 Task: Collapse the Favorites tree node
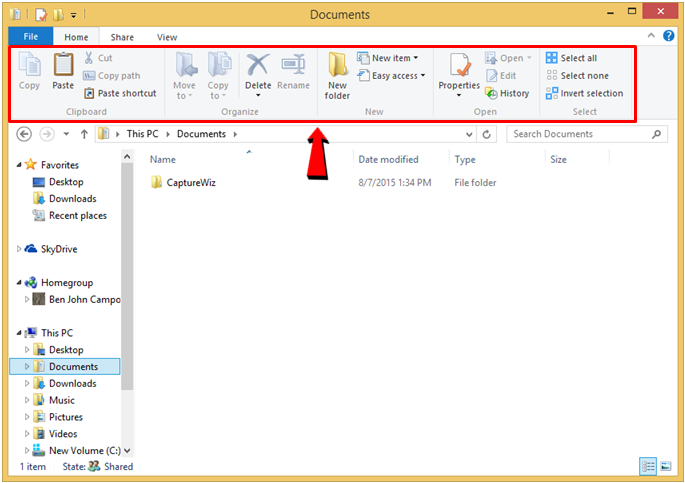click(x=19, y=165)
